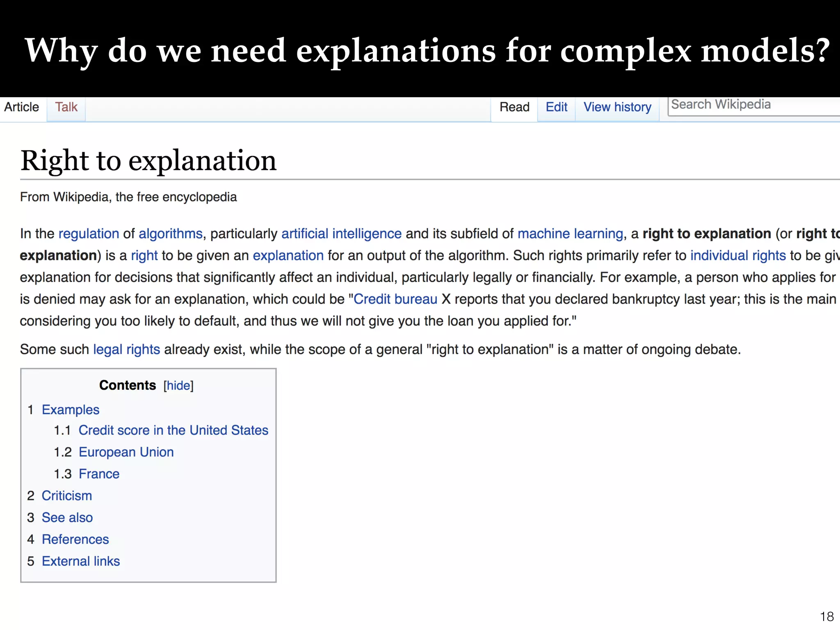Follow the 'right' link in intro
The image size is (840, 630).
point(144,255)
